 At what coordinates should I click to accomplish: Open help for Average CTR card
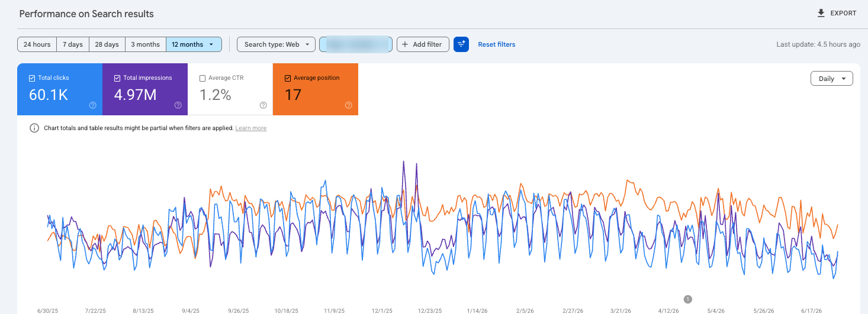pyautogui.click(x=263, y=105)
